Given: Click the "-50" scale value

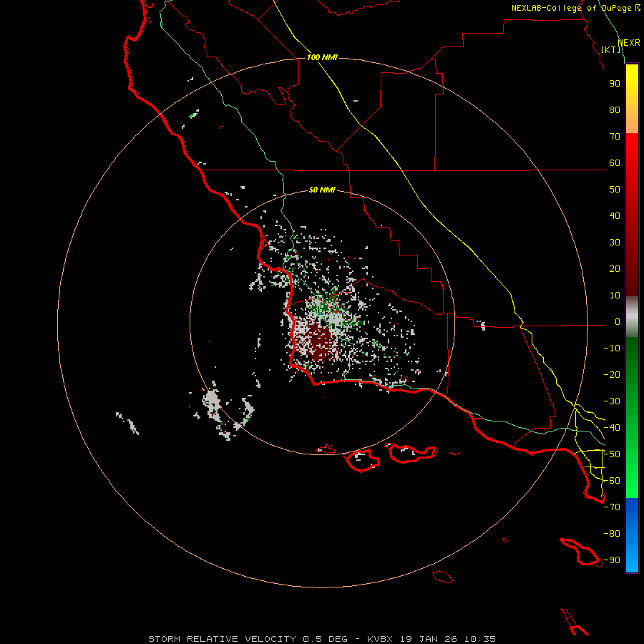Looking at the screenshot, I should click(x=612, y=454).
